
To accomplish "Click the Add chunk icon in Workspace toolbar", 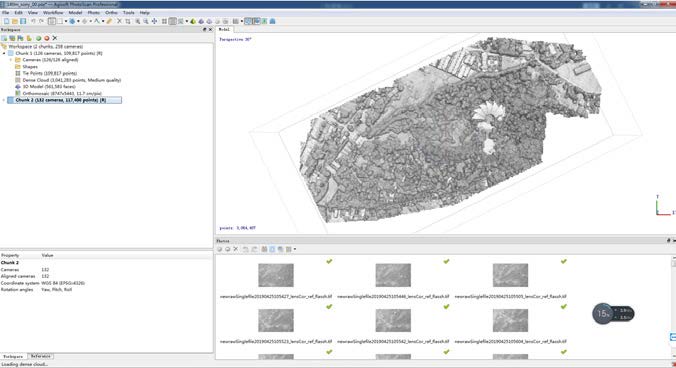I will pyautogui.click(x=4, y=38).
